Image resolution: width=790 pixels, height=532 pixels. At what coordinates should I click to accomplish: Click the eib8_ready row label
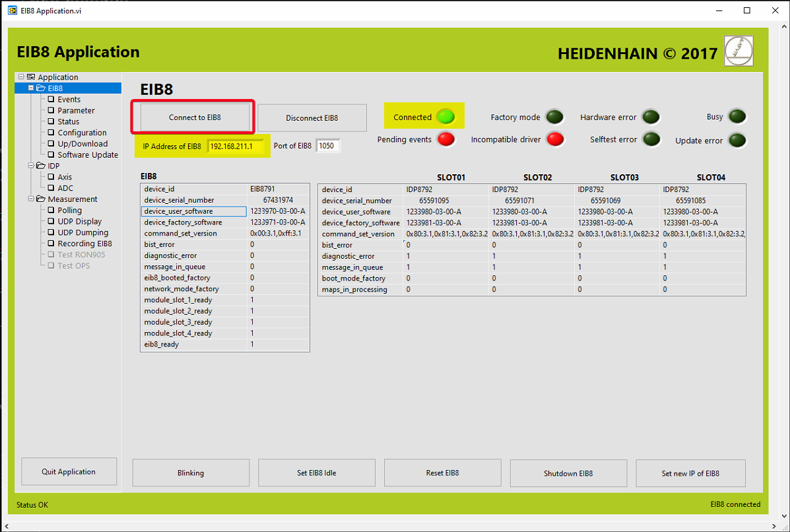click(x=161, y=344)
